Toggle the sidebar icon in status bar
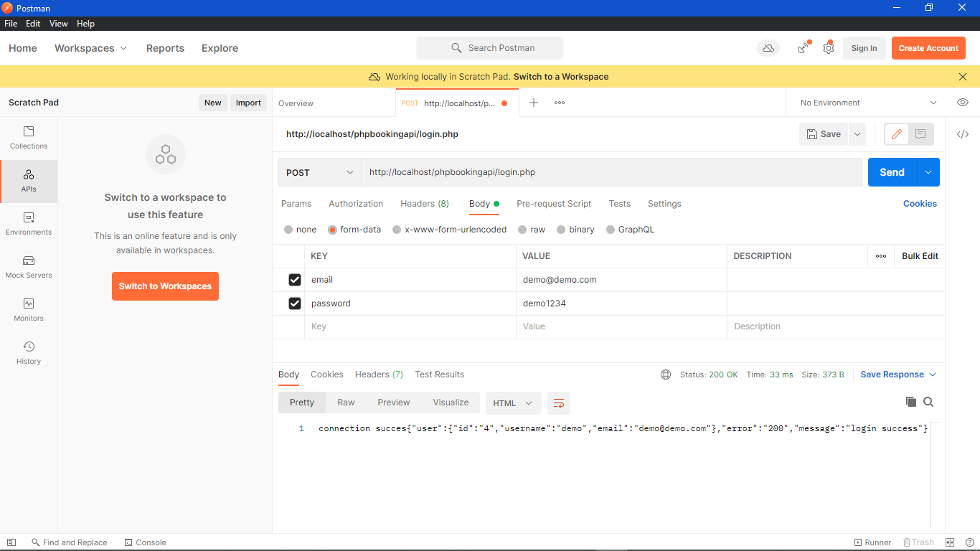The width and height of the screenshot is (980, 551). pyautogui.click(x=11, y=542)
